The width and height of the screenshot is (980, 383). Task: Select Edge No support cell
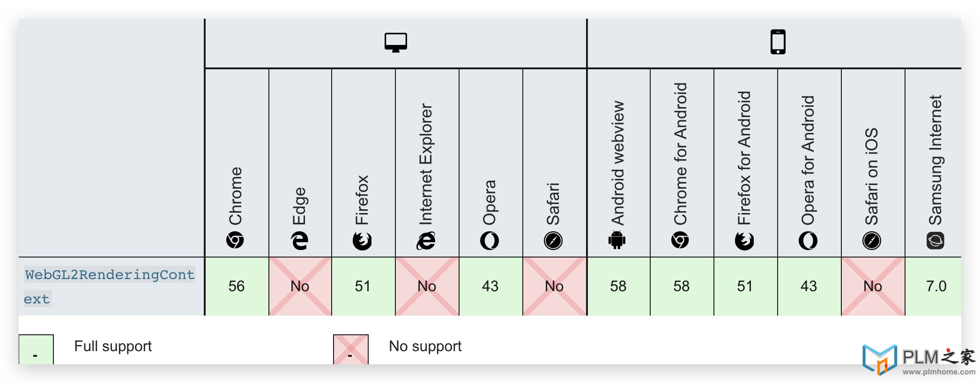(x=300, y=286)
